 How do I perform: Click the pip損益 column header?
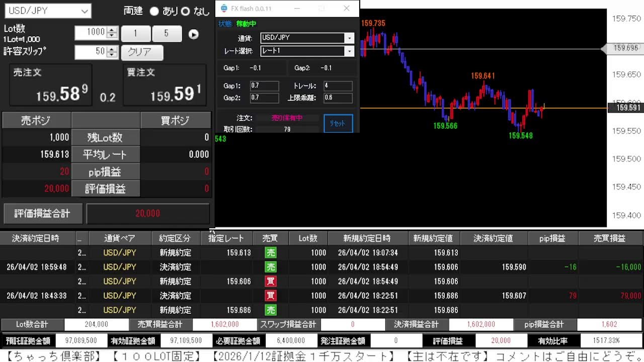click(552, 238)
